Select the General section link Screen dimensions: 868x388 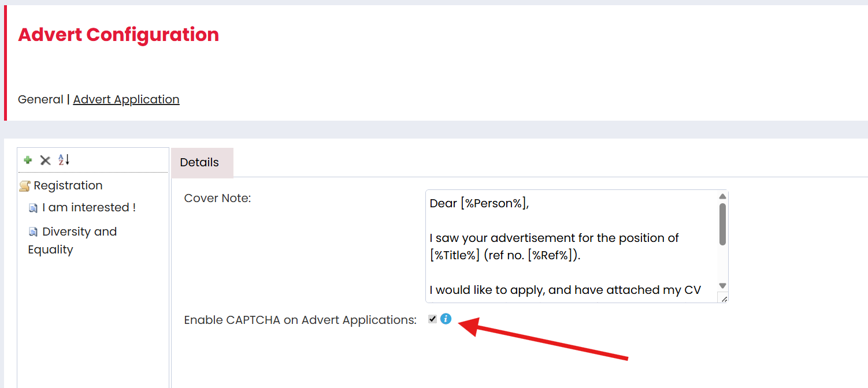tap(40, 99)
